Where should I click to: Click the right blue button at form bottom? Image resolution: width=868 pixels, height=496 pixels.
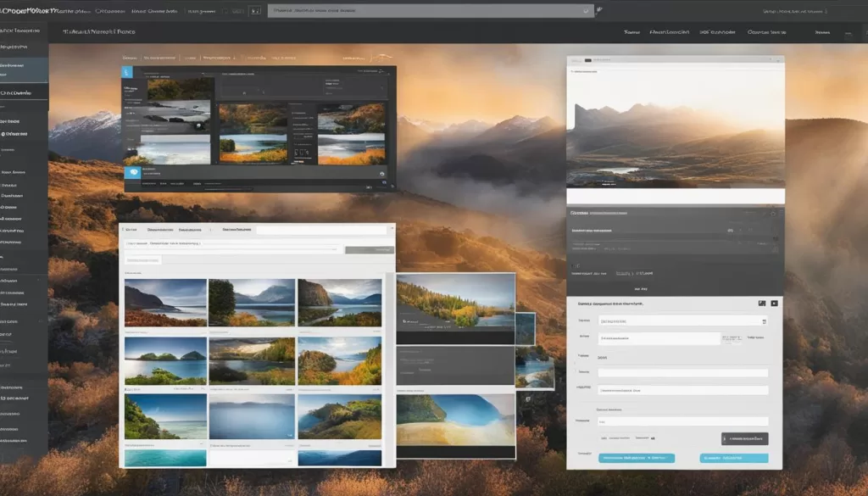tap(734, 458)
